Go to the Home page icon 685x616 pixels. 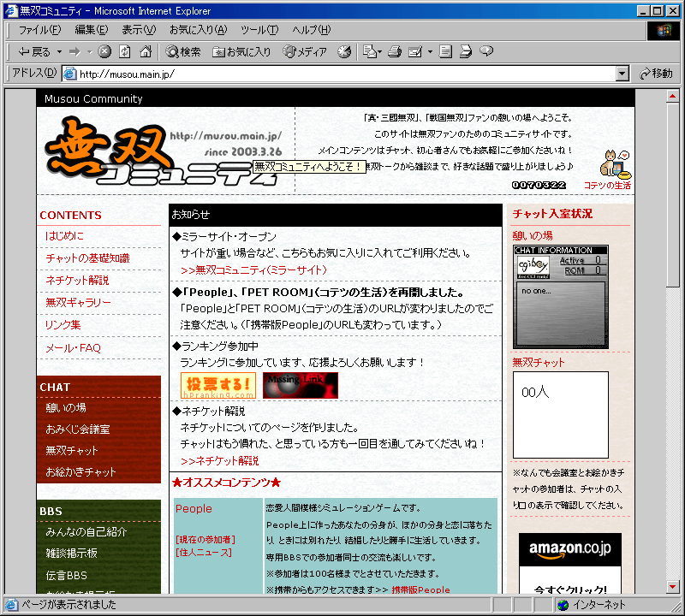(x=146, y=51)
